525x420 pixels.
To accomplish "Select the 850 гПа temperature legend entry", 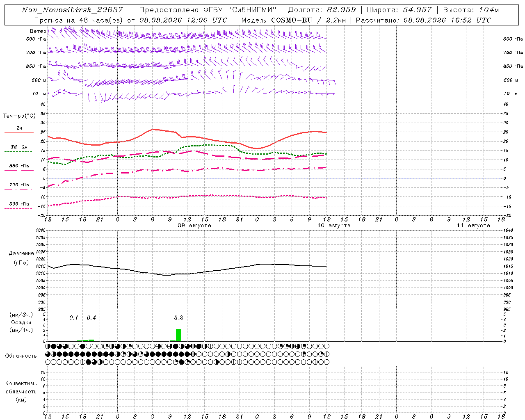I will tap(19, 166).
